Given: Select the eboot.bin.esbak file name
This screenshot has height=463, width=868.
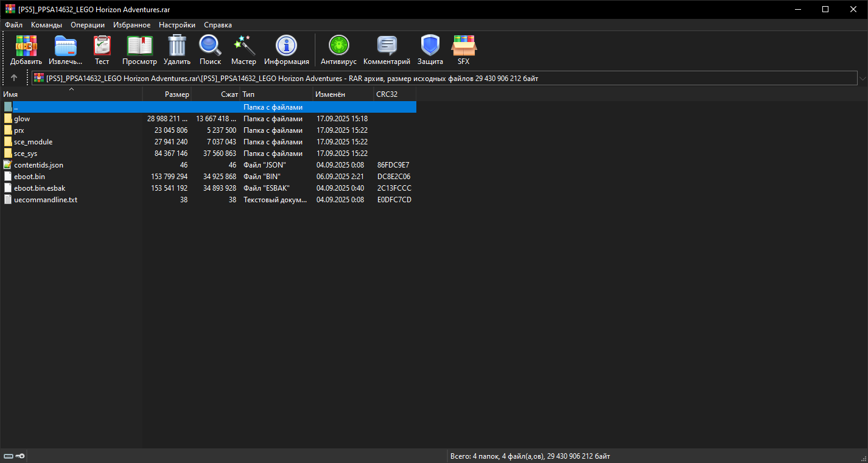Looking at the screenshot, I should pyautogui.click(x=40, y=188).
